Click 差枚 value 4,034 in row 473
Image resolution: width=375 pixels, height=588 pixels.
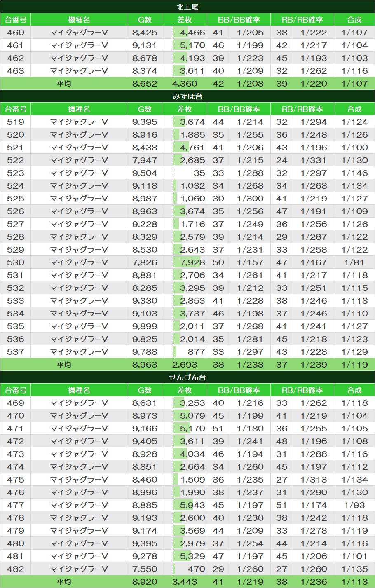pyautogui.click(x=192, y=454)
